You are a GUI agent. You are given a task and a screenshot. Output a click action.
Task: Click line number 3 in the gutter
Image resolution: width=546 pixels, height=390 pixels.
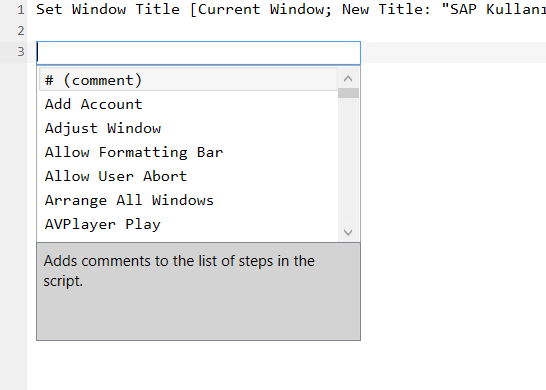coord(21,52)
